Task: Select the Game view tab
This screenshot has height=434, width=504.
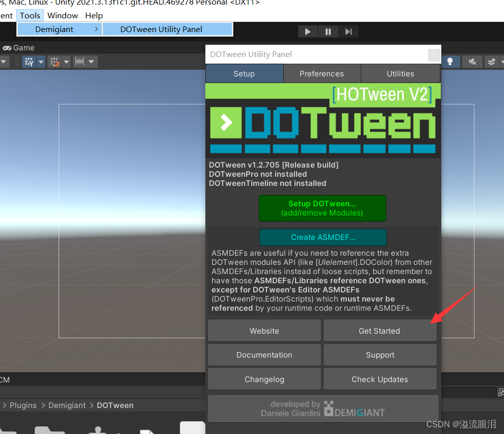Action: tap(19, 48)
